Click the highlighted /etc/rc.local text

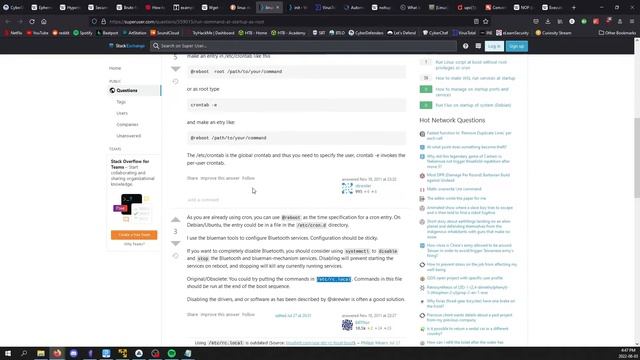click(x=334, y=279)
